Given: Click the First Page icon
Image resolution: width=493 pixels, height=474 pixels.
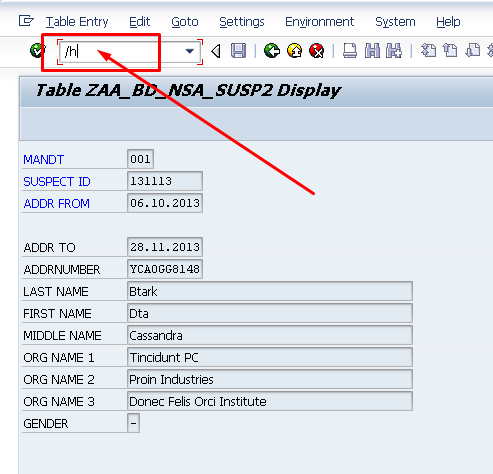Looking at the screenshot, I should click(x=429, y=51).
